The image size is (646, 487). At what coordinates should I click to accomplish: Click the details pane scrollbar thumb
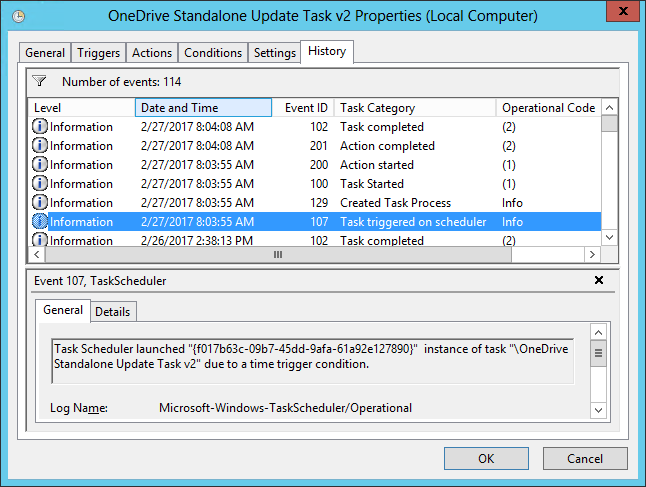coord(598,353)
